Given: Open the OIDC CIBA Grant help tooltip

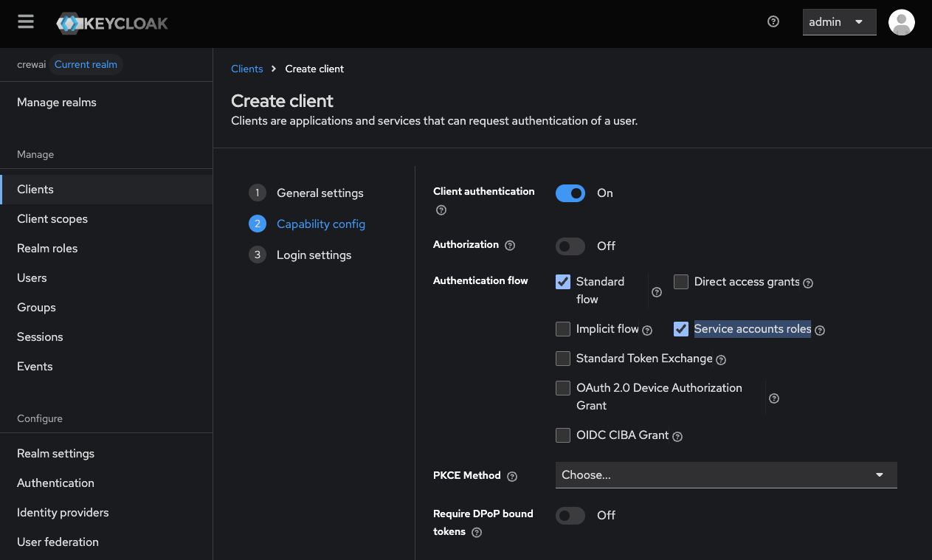Looking at the screenshot, I should coord(677,436).
